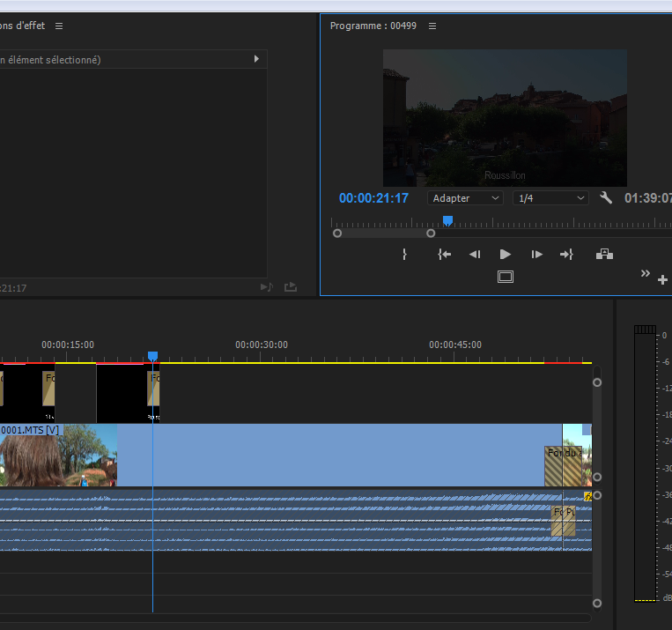Open the effect options panel menu

(59, 26)
